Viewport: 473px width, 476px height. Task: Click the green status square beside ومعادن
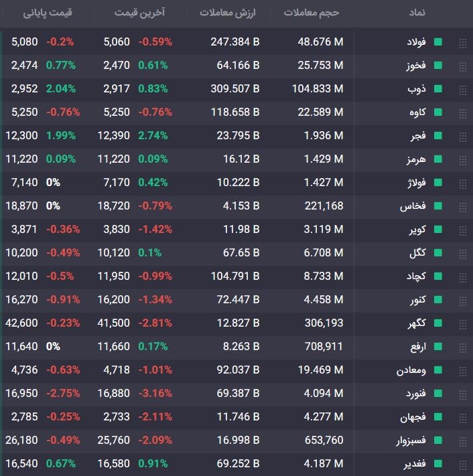click(x=438, y=370)
